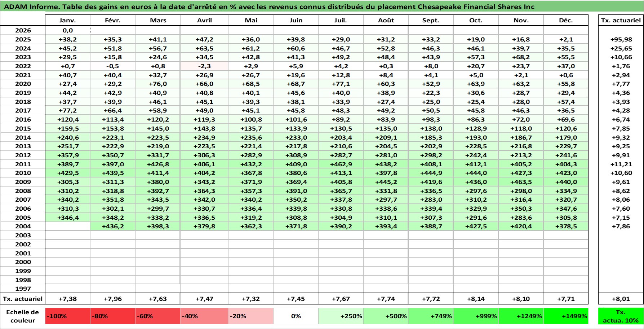
Task: Click the Janv. column header
Action: 68,20
